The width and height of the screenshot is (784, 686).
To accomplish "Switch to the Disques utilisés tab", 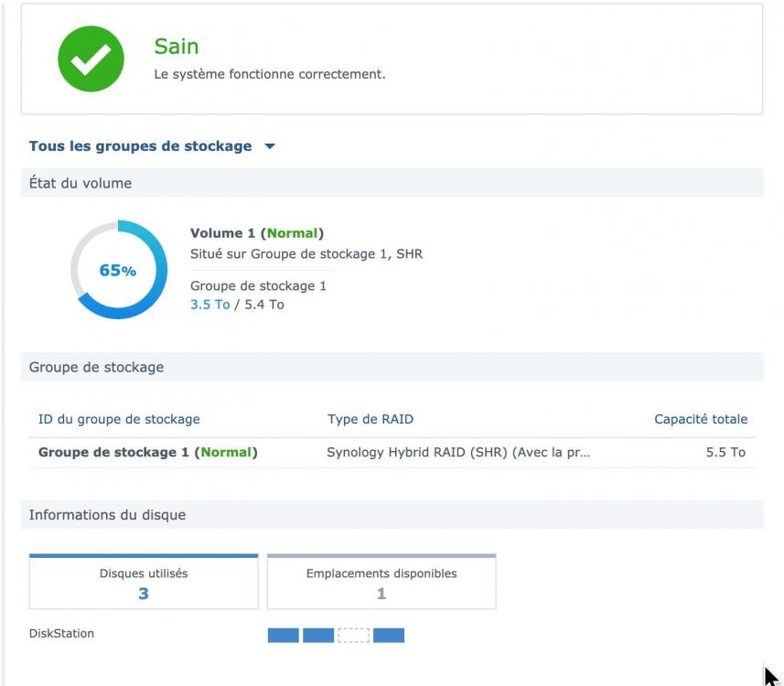I will [x=144, y=583].
